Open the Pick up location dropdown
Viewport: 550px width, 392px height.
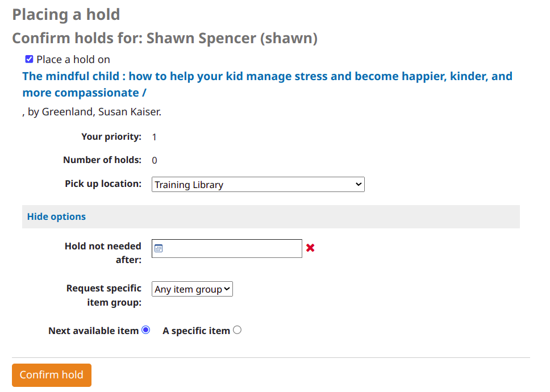[258, 185]
